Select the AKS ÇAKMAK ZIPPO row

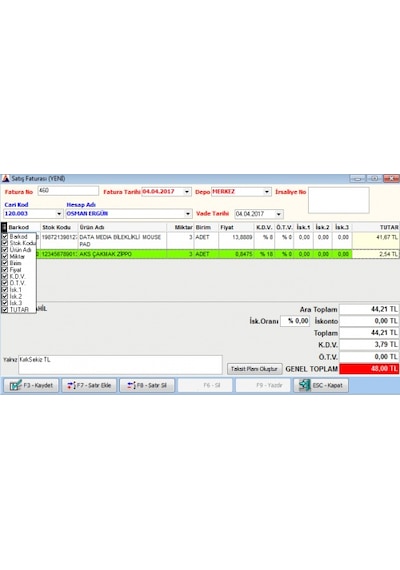point(200,254)
